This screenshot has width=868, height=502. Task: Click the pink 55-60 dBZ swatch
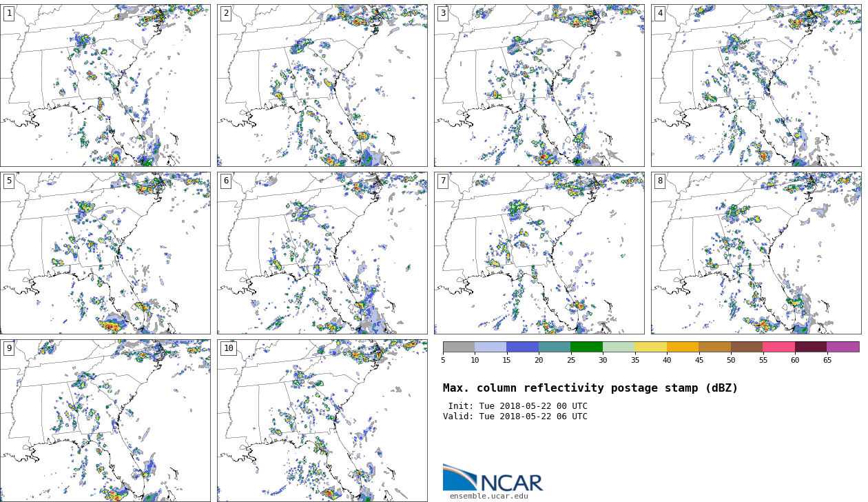(778, 347)
